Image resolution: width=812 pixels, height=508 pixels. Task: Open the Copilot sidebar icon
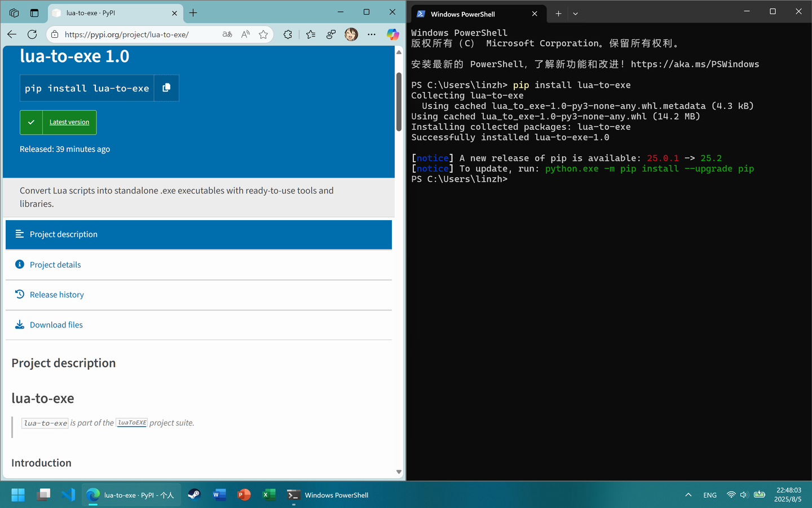(x=392, y=34)
